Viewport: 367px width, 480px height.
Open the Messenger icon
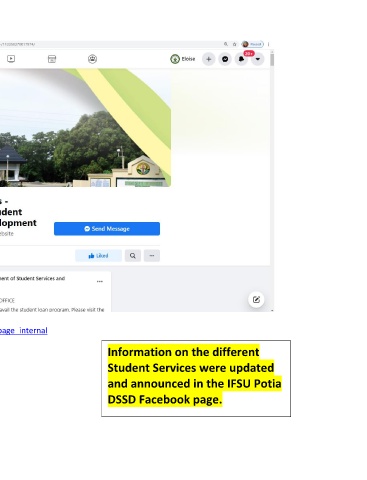225,59
